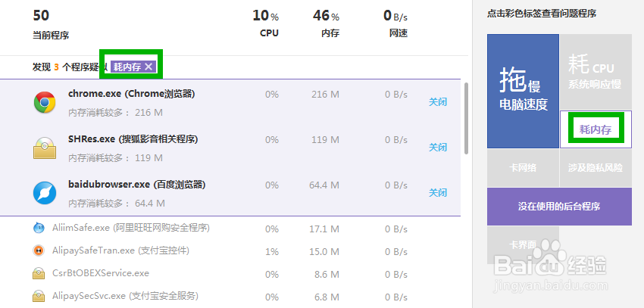Click the baidubrowser.exe compass icon
The width and height of the screenshot is (644, 308).
click(45, 193)
